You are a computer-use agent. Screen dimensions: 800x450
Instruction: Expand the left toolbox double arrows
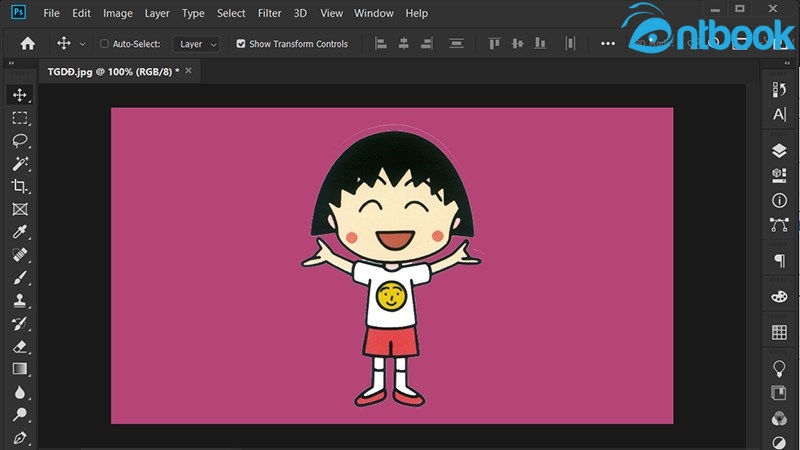[x=11, y=63]
